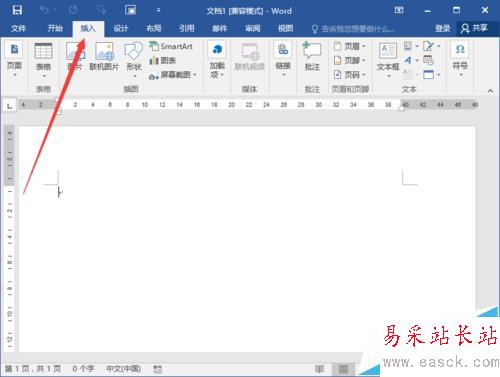500x377 pixels.
Task: Collapse the ribbon with the chevron arrow
Action: (490, 91)
